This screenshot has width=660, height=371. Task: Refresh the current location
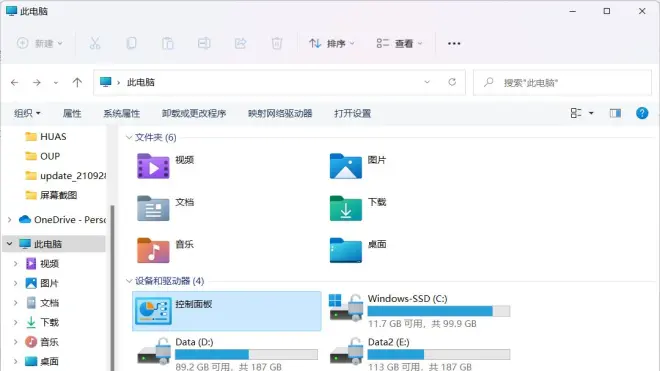452,82
